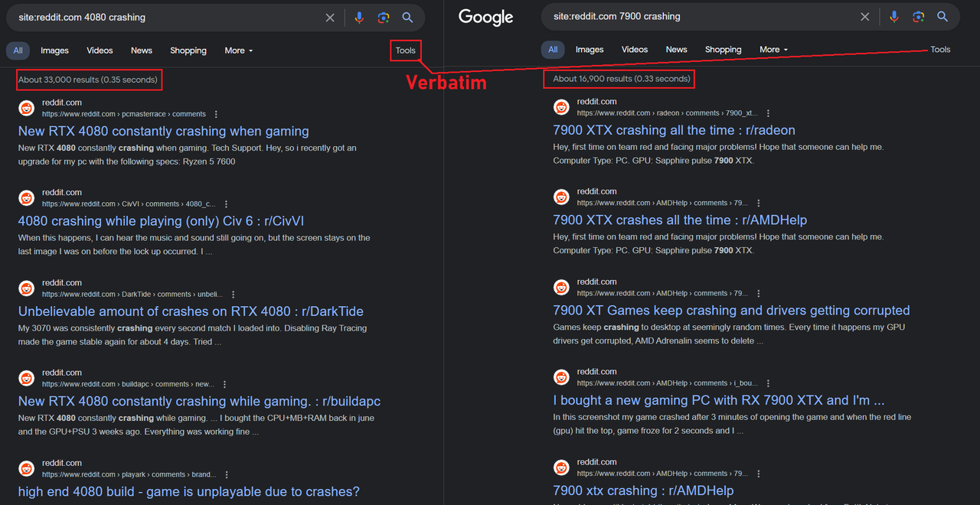Click buildapc › comments URL breadcrumb
Image resolution: width=980 pixels, height=505 pixels.
coord(129,384)
